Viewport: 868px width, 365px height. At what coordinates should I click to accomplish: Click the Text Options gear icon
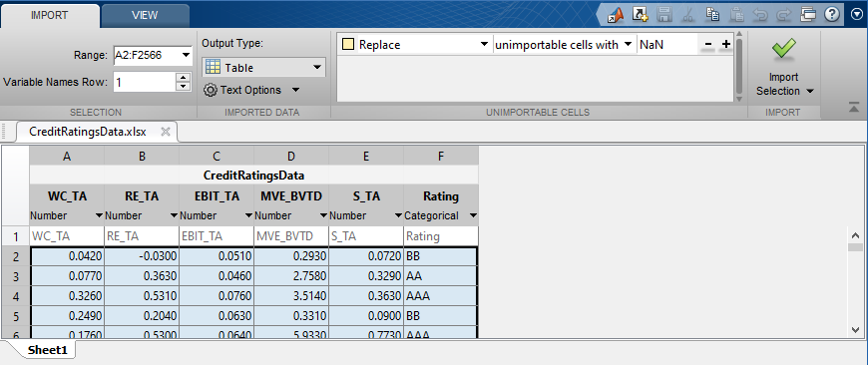click(x=210, y=90)
